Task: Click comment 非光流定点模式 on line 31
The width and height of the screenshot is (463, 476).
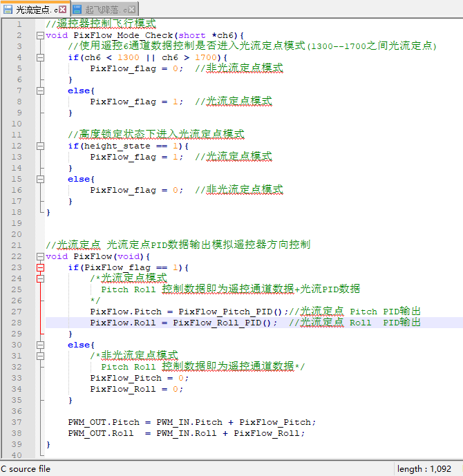Action: pyautogui.click(x=140, y=355)
